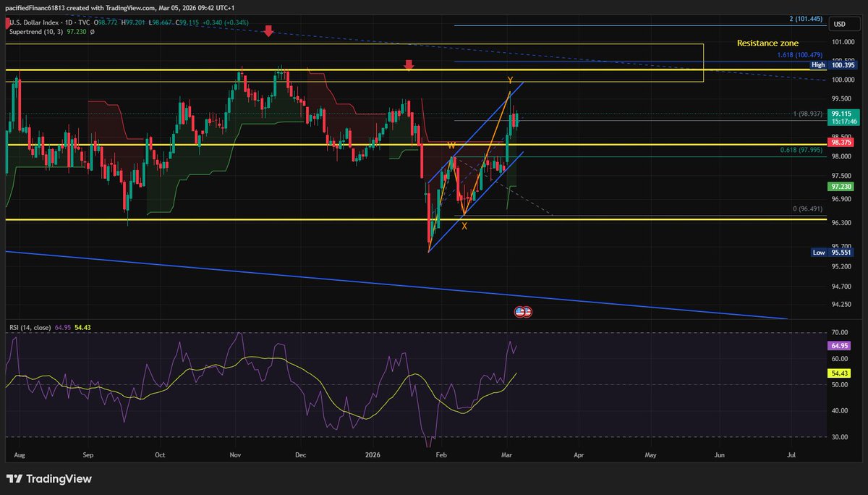
Task: Click the red 98.375 price label
Action: click(841, 143)
